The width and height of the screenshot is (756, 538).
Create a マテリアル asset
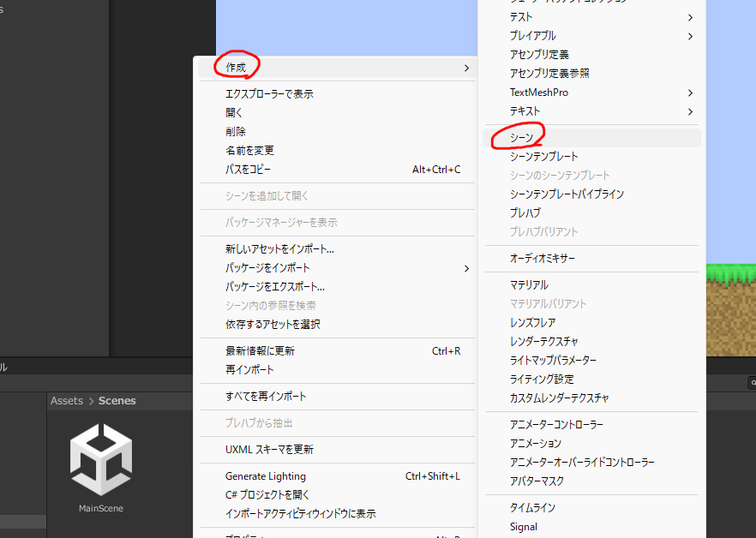coord(591,285)
